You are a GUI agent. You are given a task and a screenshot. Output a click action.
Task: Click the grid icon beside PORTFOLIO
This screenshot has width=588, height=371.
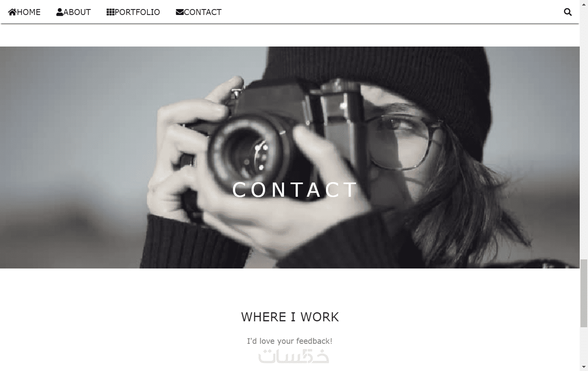(110, 12)
